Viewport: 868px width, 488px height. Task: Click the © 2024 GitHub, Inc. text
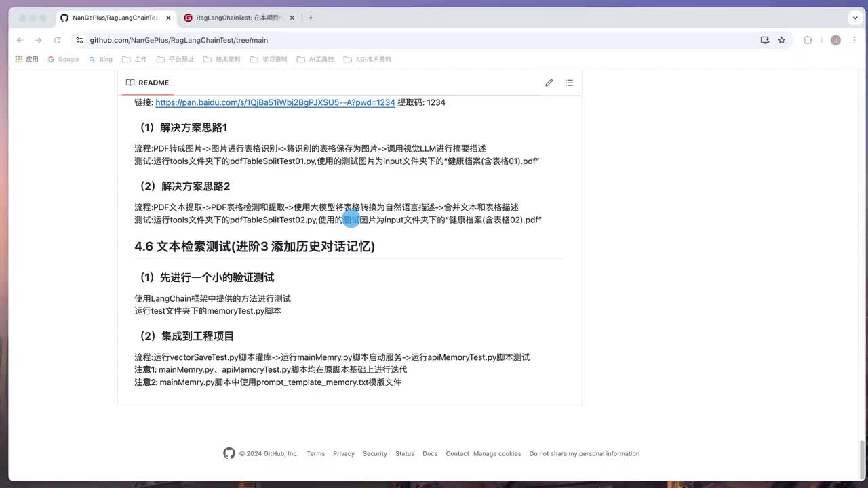269,453
